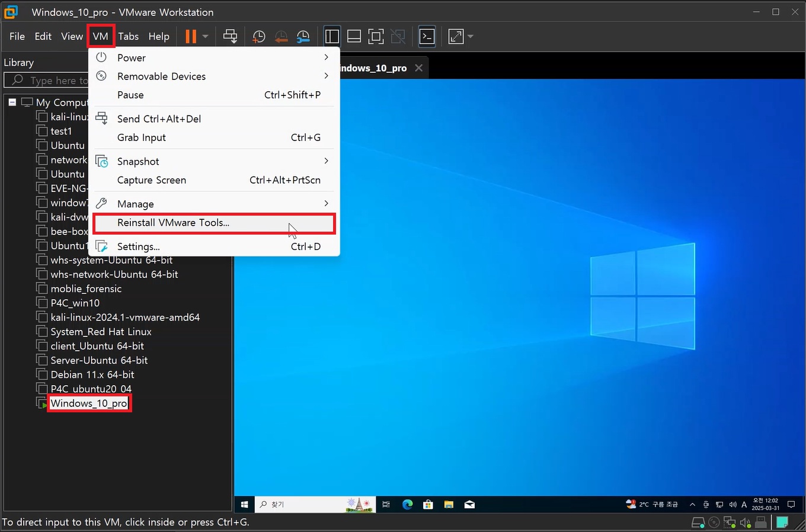This screenshot has height=532, width=806.
Task: Show hidden guest tray icons chevron
Action: (692, 505)
